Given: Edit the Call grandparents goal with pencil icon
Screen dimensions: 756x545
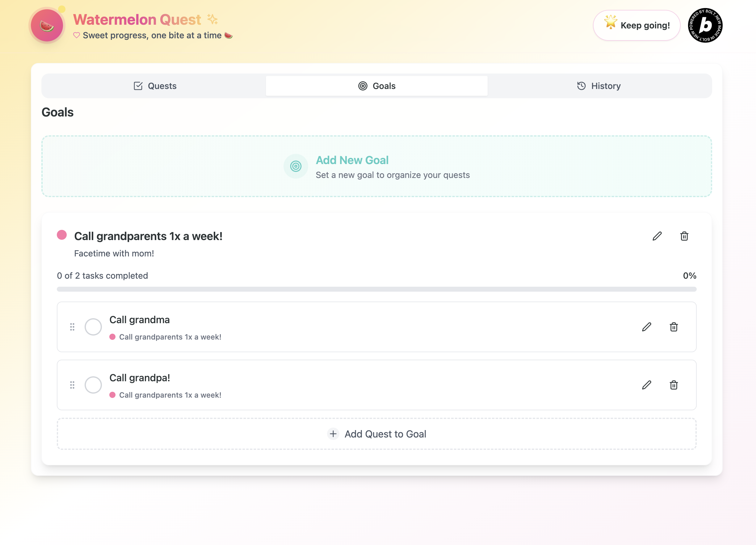Looking at the screenshot, I should [x=657, y=236].
